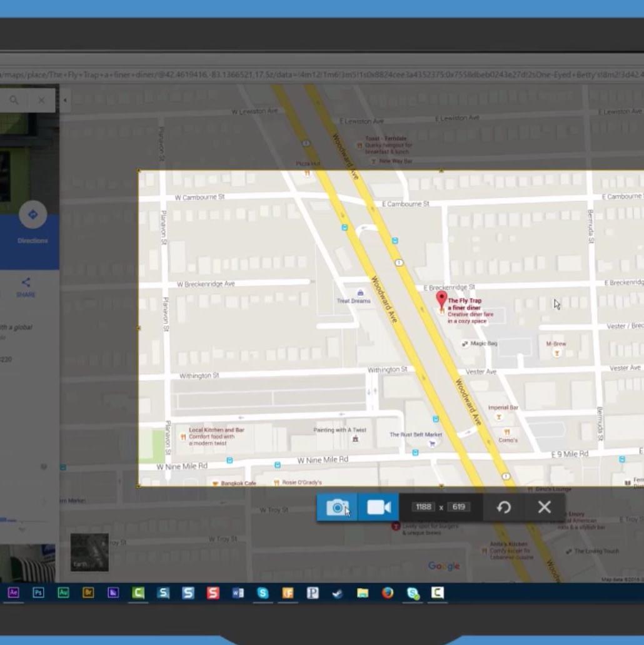Open the Local Kitchen and Bar marker

point(183,437)
